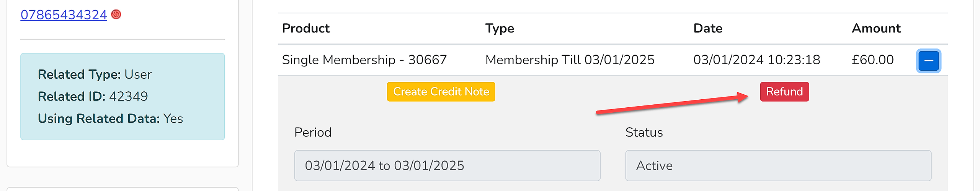This screenshot has height=191, width=980.
Task: Click the Period label above date range
Action: point(313,132)
